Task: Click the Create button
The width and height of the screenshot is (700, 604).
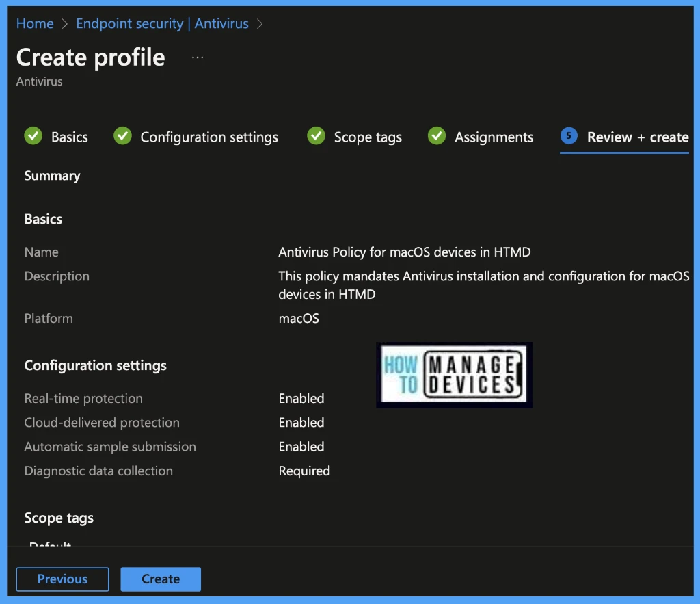Action: pos(161,579)
